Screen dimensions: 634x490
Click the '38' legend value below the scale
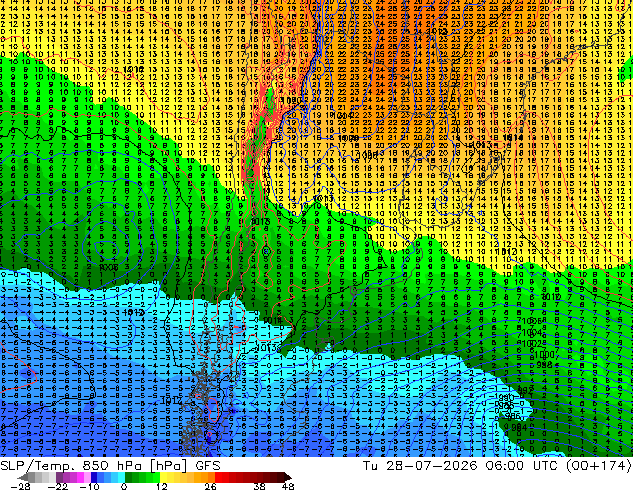[259, 486]
